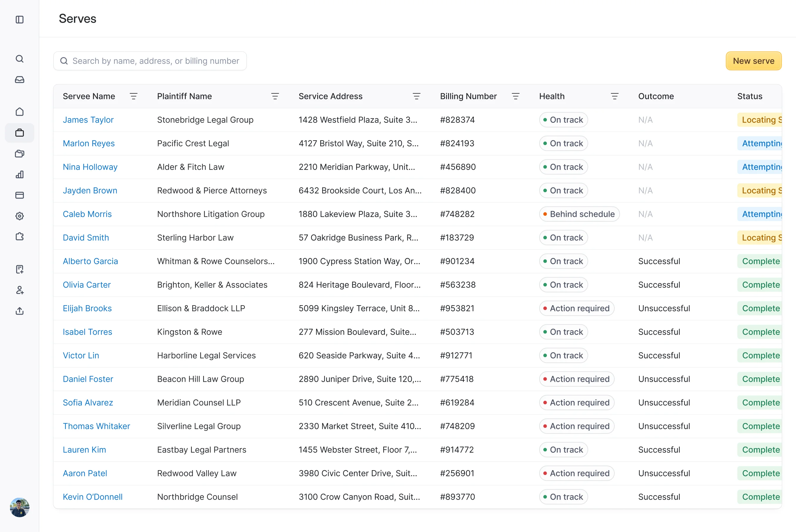Image resolution: width=796 pixels, height=532 pixels.
Task: Open Plaintiff Name column filter
Action: tap(275, 96)
